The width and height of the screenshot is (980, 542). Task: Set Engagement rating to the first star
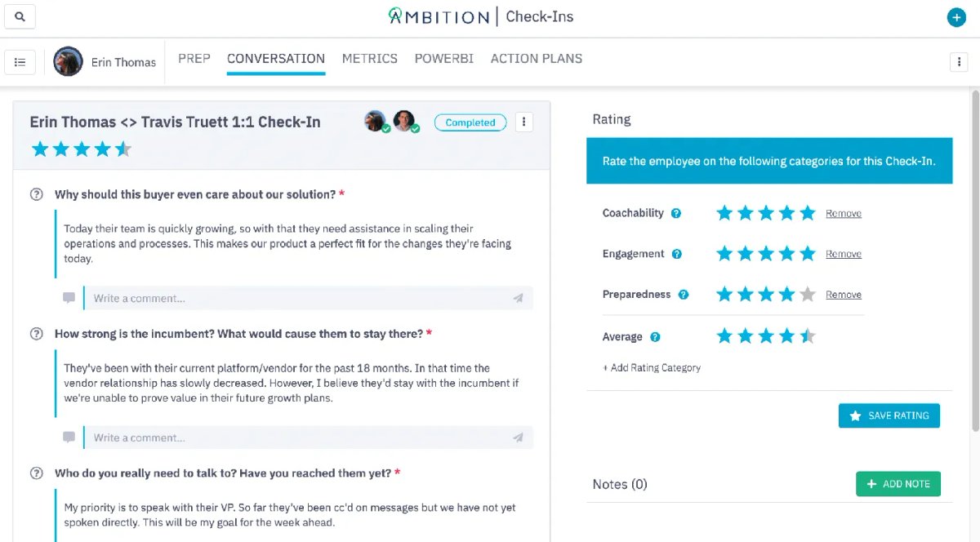coord(724,254)
